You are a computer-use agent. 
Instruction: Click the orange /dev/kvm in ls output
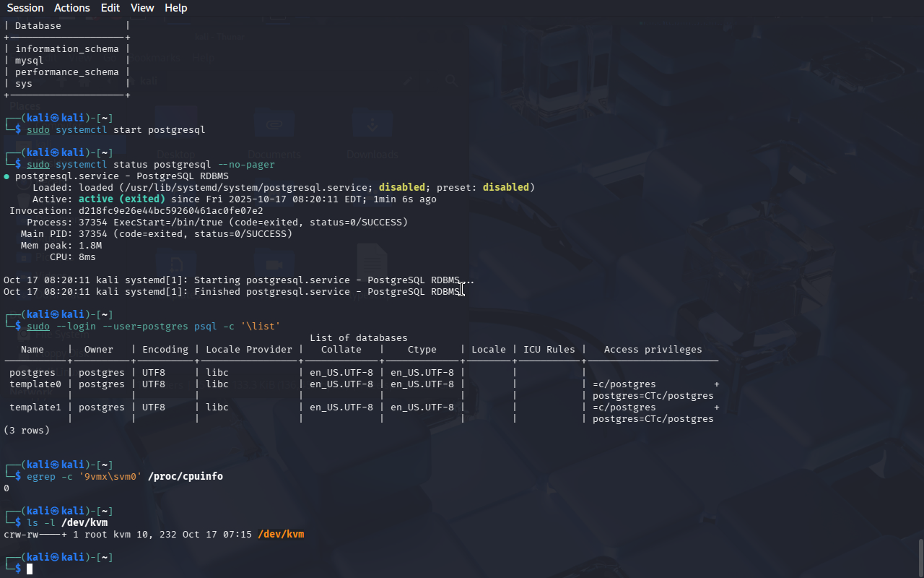tap(281, 535)
